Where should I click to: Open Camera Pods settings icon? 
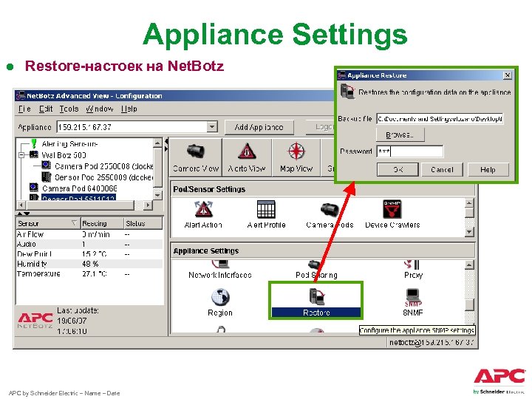click(330, 214)
